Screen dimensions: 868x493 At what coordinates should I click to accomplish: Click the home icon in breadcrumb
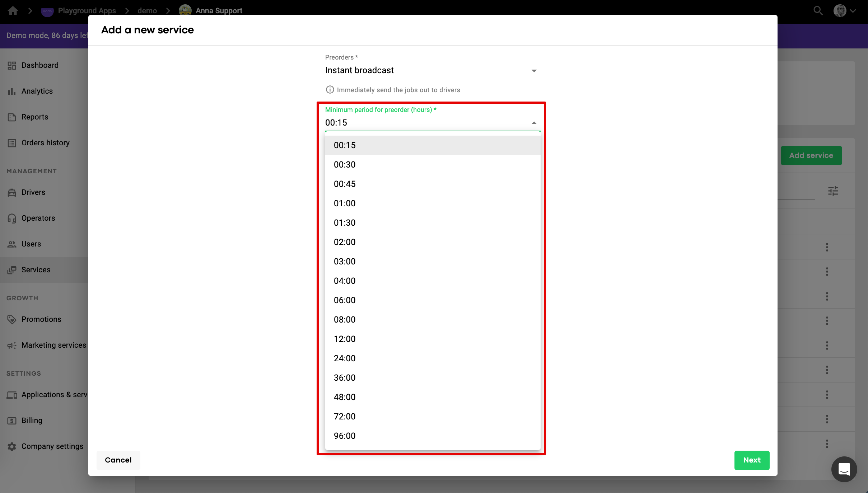13,11
